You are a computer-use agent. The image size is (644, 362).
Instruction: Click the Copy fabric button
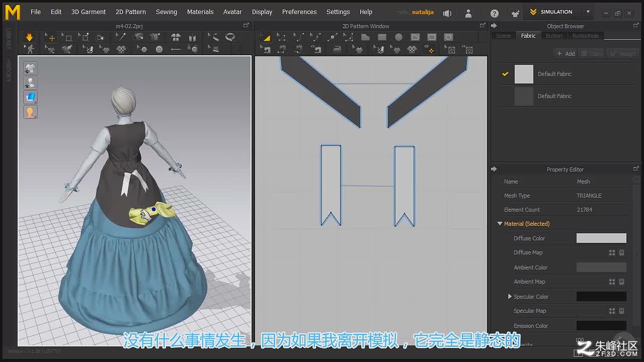tap(592, 54)
